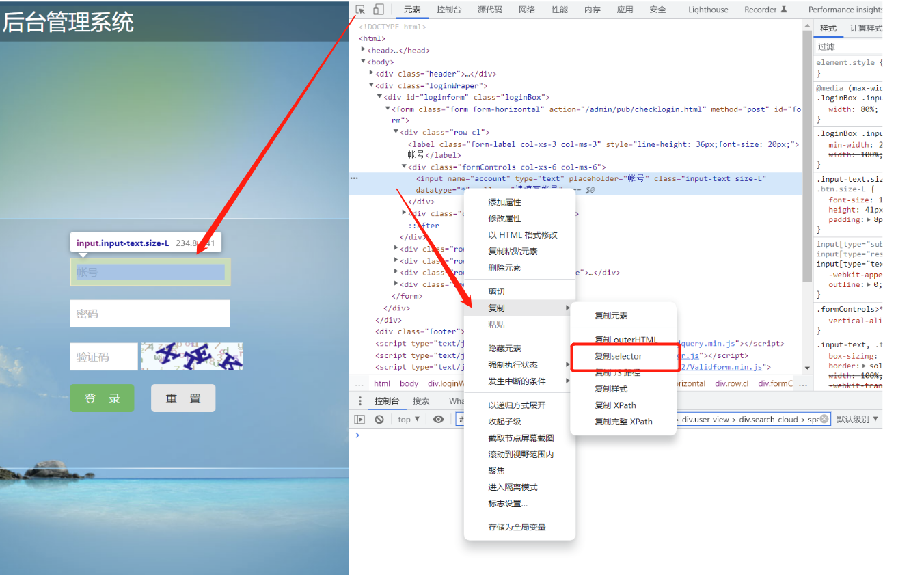This screenshot has width=924, height=583.
Task: Collapse the body element node
Action: tap(364, 62)
